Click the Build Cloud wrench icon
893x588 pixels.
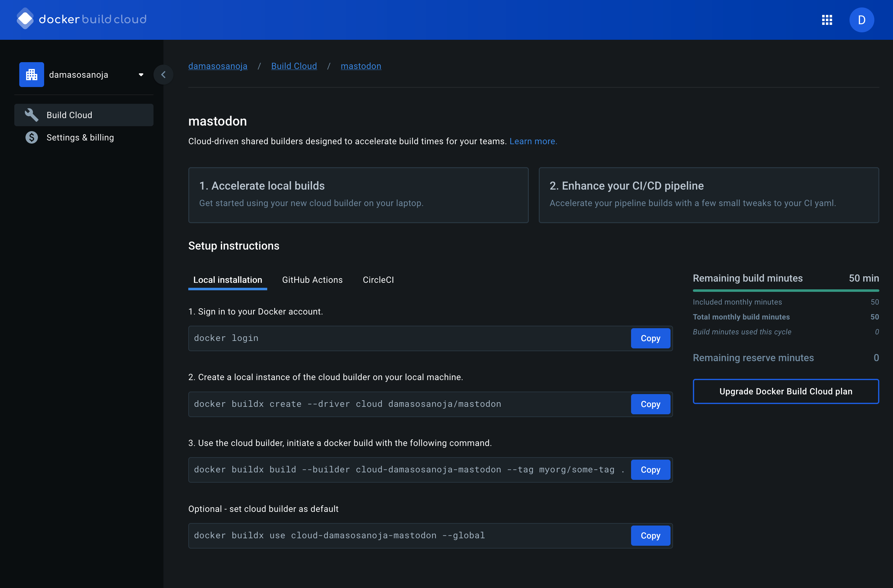pyautogui.click(x=31, y=115)
